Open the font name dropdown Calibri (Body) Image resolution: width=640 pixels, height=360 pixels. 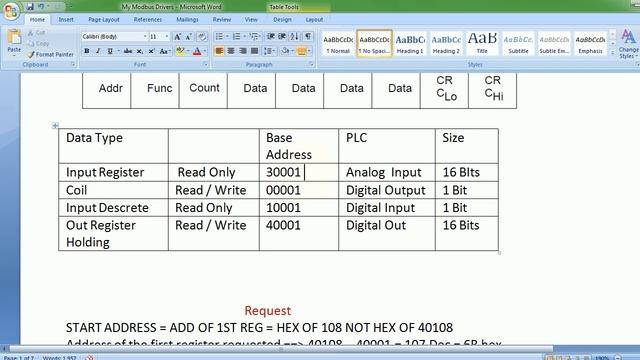tap(145, 37)
